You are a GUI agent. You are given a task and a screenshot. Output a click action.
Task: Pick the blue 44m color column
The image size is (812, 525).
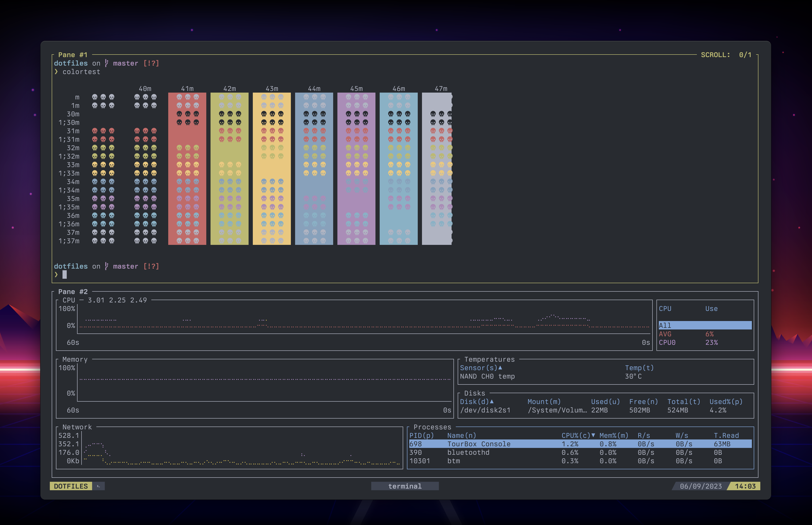[x=314, y=168]
